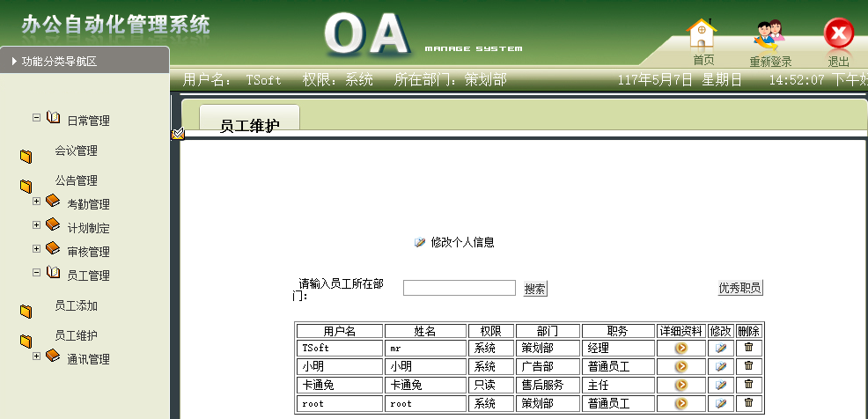Click the folder icon beside 会议管理

tap(26, 157)
